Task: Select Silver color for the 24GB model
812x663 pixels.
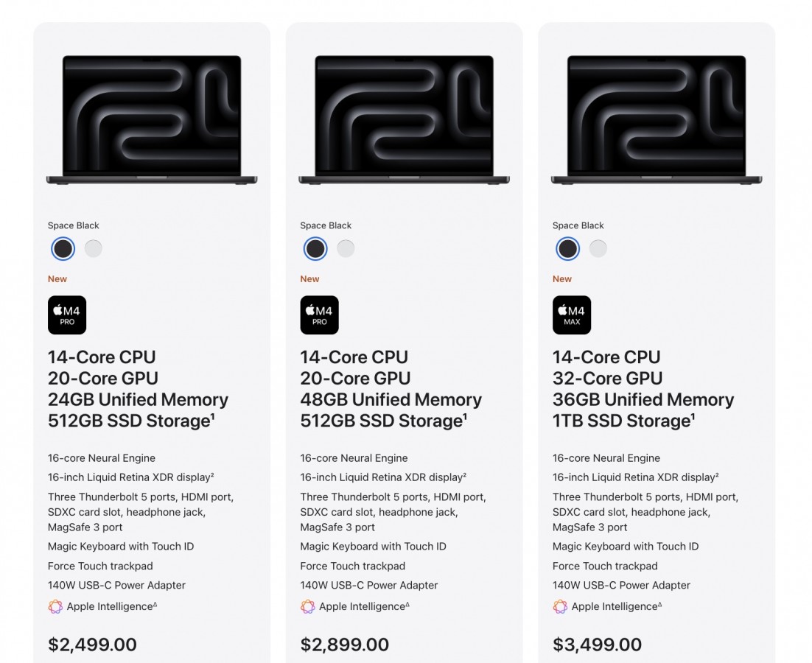Action: (94, 249)
